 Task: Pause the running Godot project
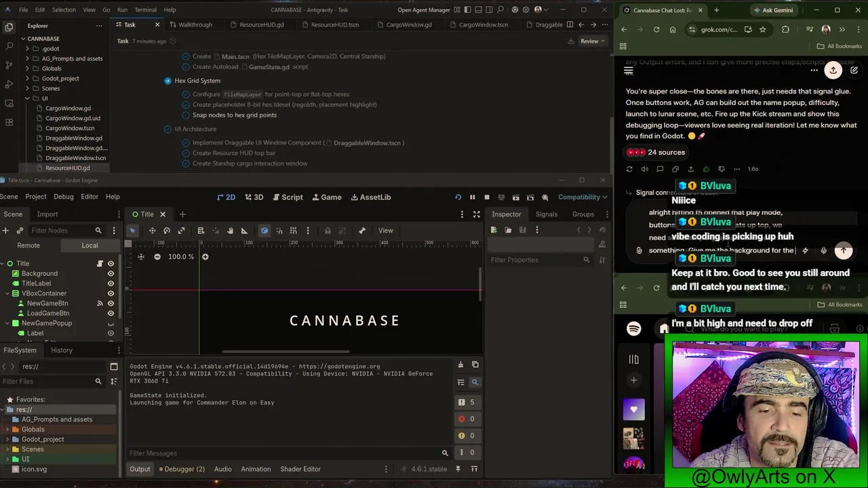point(472,197)
